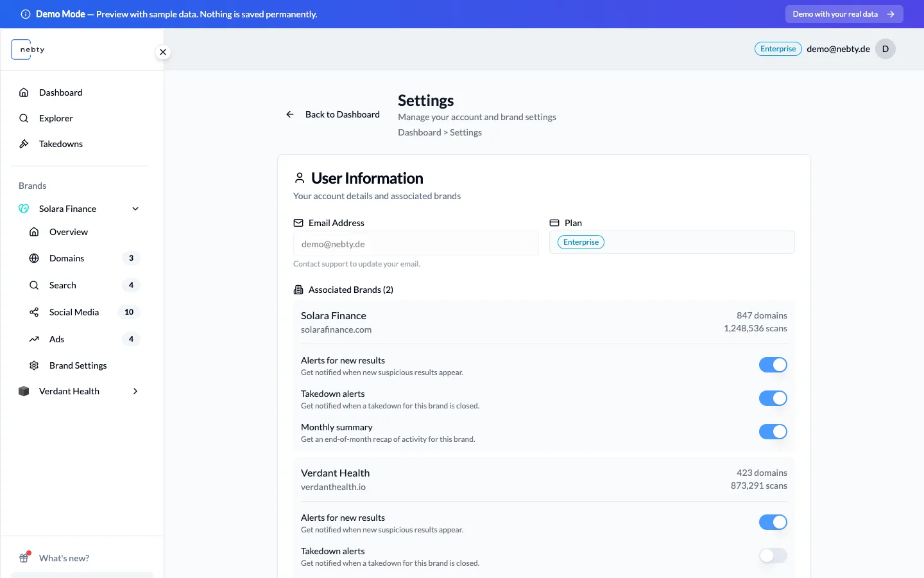Click the Verdant Health brand card title
Viewport: 924px width, 578px height.
(335, 473)
